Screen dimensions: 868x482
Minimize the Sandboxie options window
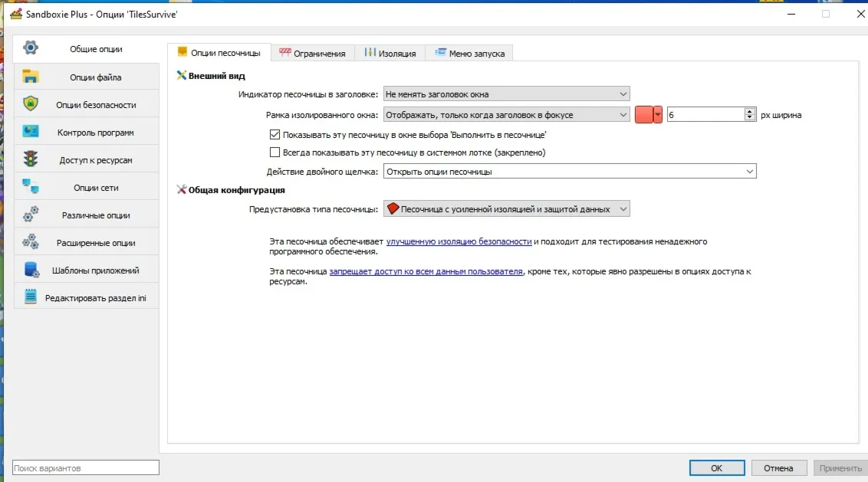click(791, 14)
